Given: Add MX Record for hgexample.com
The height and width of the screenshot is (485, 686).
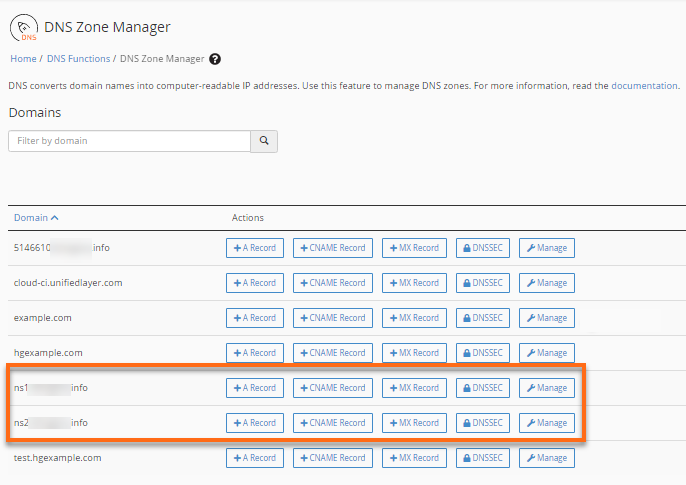Looking at the screenshot, I should [x=414, y=353].
